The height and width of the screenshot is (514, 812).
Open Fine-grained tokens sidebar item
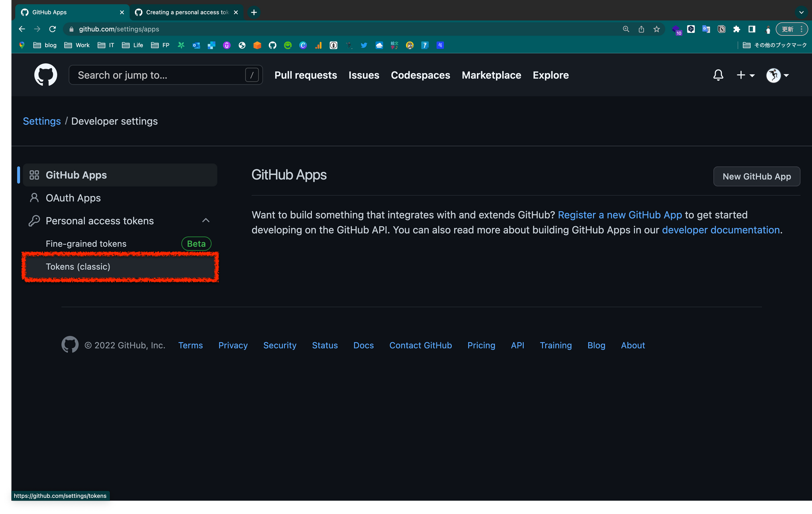pyautogui.click(x=86, y=243)
